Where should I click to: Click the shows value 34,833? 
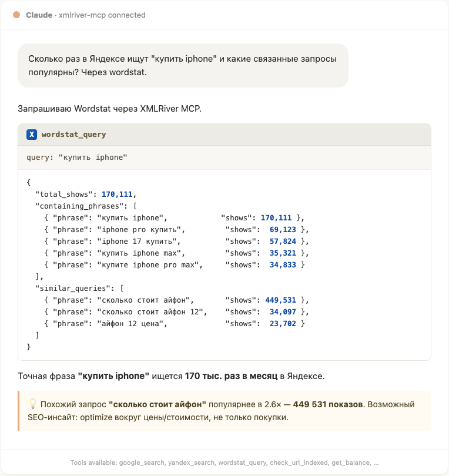[x=283, y=265]
